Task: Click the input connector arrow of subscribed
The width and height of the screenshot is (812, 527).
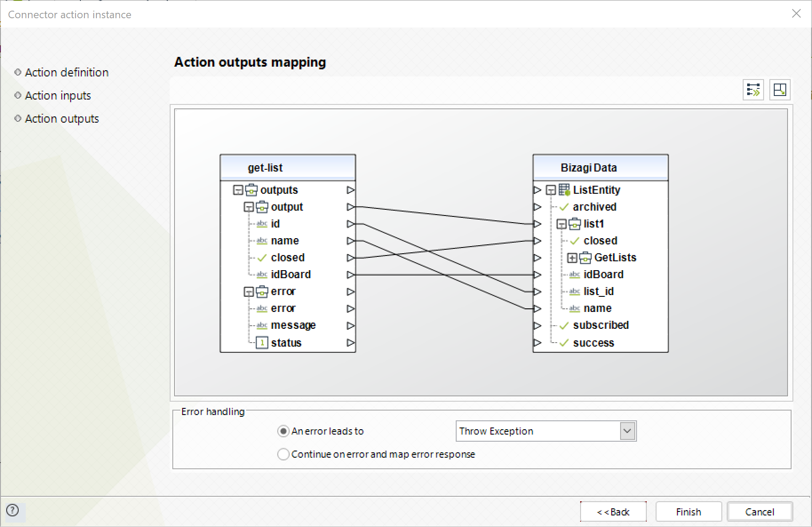Action: pos(537,326)
